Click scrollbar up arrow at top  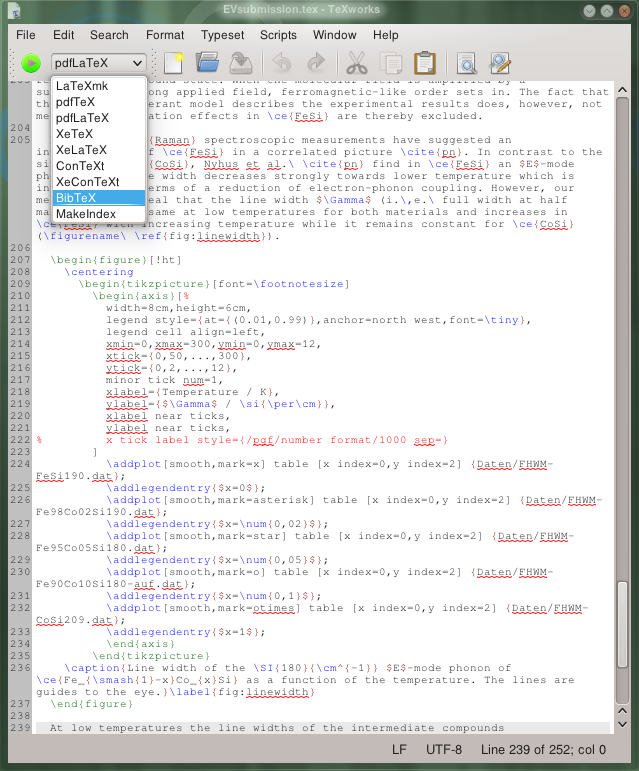click(622, 90)
